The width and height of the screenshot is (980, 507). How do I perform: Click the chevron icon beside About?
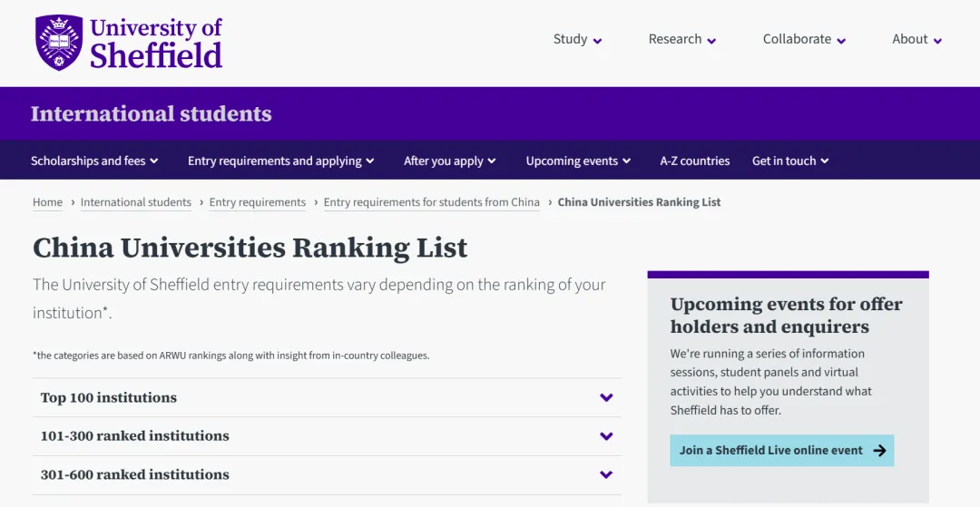pos(937,41)
